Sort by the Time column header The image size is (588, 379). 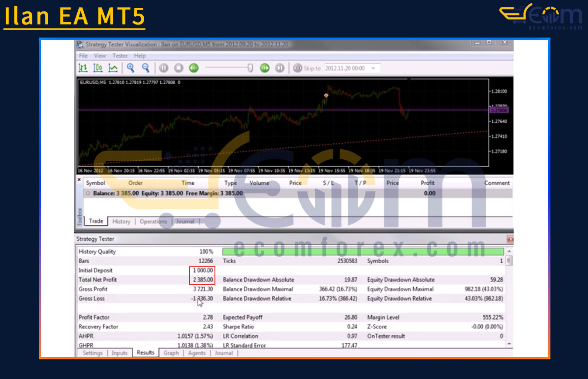point(188,183)
